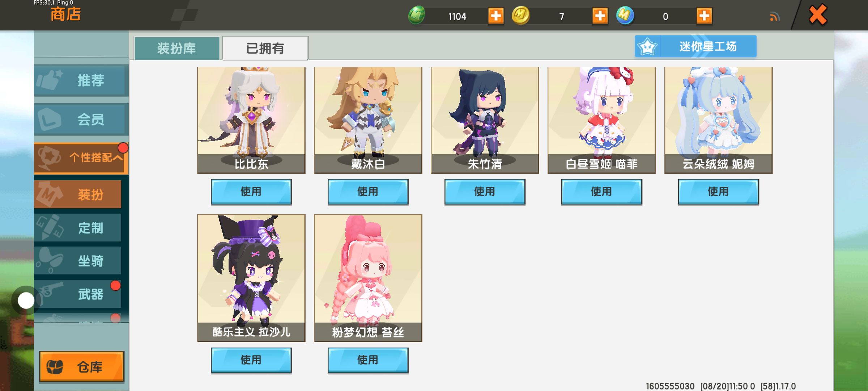The width and height of the screenshot is (868, 391).
Task: Add more blue mini points
Action: tap(704, 16)
